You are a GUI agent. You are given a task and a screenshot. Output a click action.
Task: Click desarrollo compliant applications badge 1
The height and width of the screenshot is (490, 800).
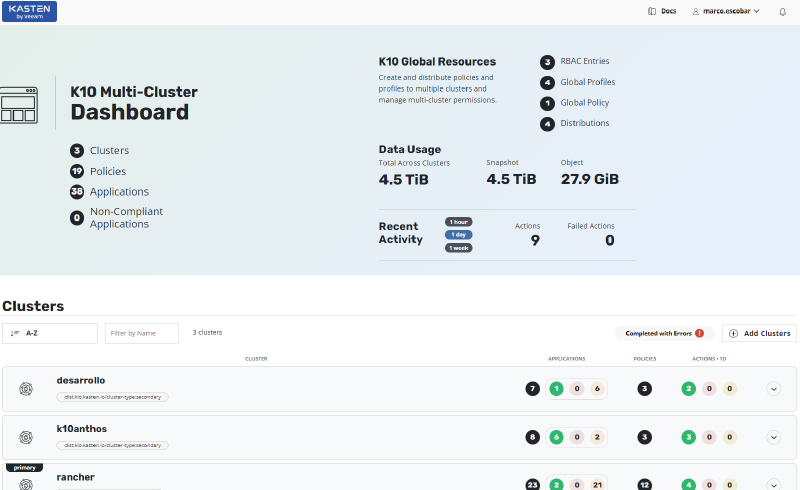[x=556, y=389]
